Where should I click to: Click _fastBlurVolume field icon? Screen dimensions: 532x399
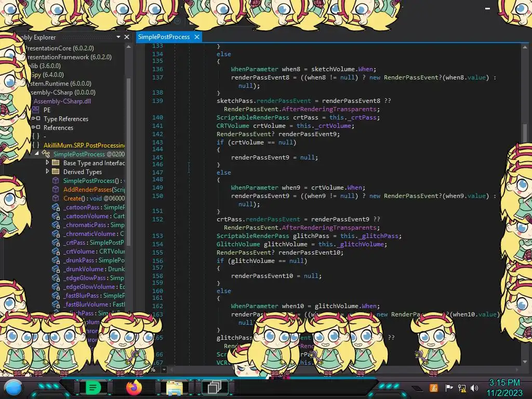[x=56, y=304]
